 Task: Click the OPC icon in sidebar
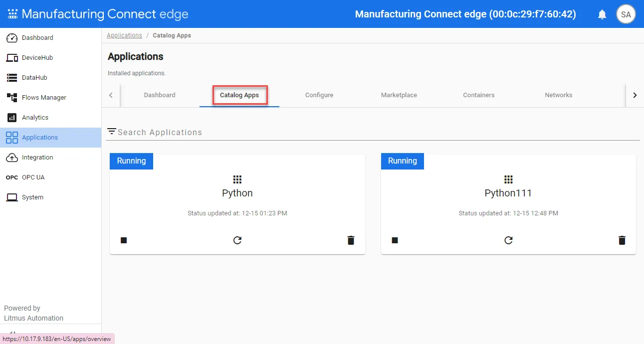[12, 177]
